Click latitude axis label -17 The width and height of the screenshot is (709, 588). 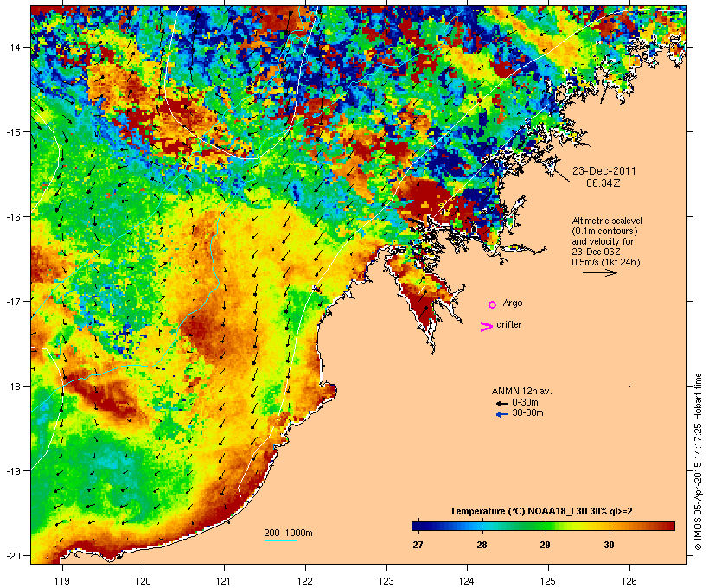[12, 301]
